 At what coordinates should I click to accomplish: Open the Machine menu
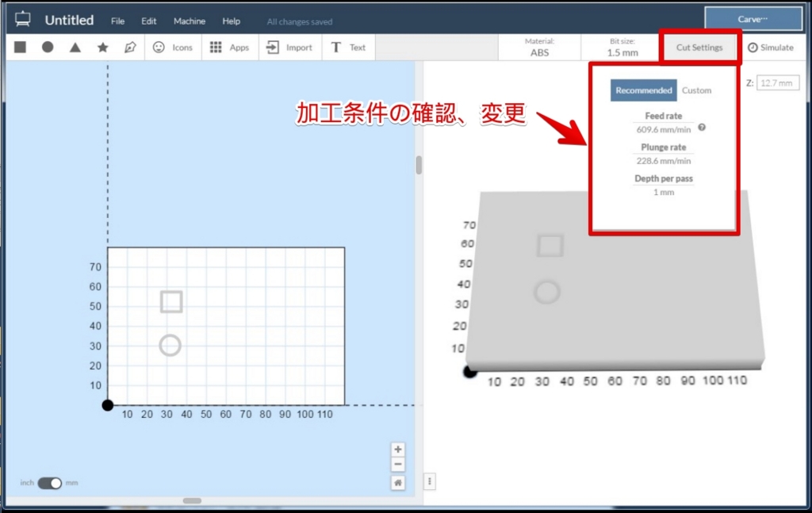[x=189, y=21]
